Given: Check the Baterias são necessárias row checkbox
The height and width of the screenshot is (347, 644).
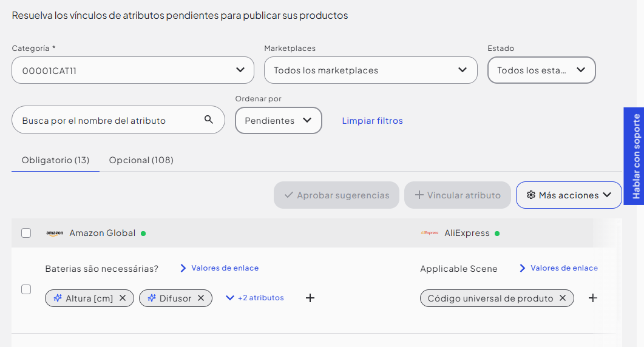Looking at the screenshot, I should (26, 289).
